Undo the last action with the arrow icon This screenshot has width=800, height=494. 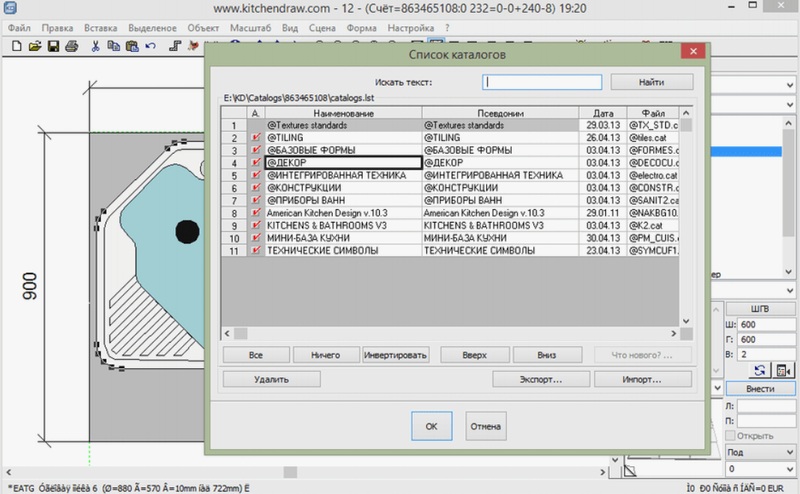150,46
